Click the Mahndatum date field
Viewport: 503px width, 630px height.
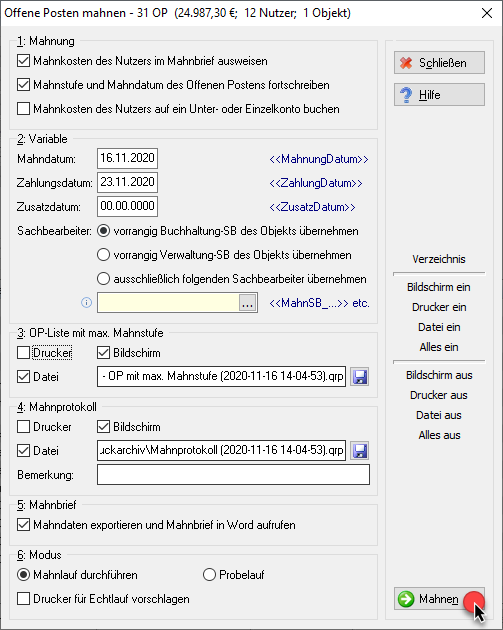(127, 158)
